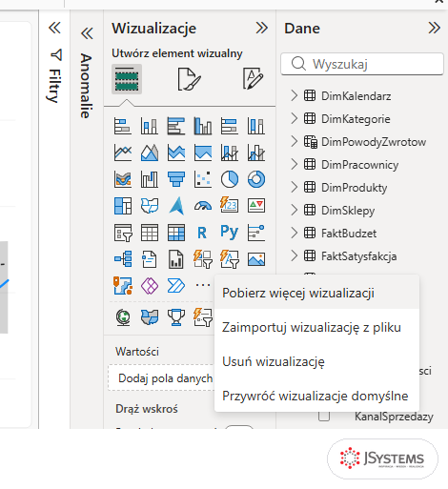Choose Usuń wizualizację
Screen dimensions: 448x489
[316, 361]
